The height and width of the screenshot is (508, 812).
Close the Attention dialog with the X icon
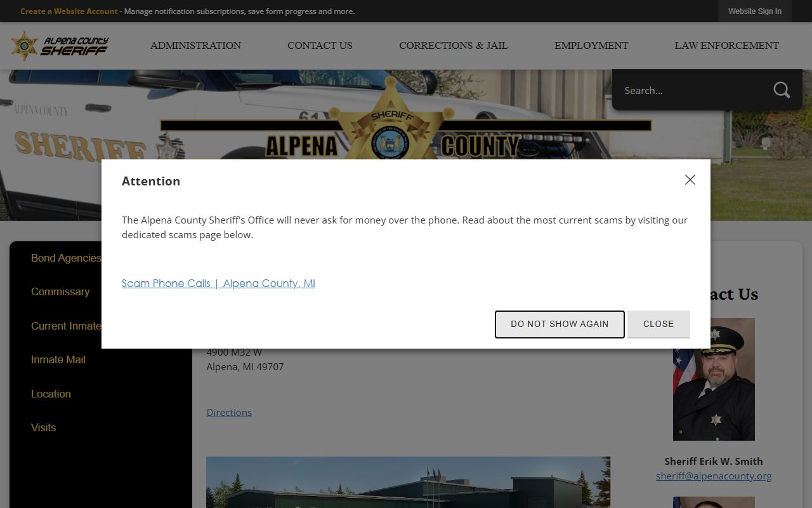coord(690,180)
